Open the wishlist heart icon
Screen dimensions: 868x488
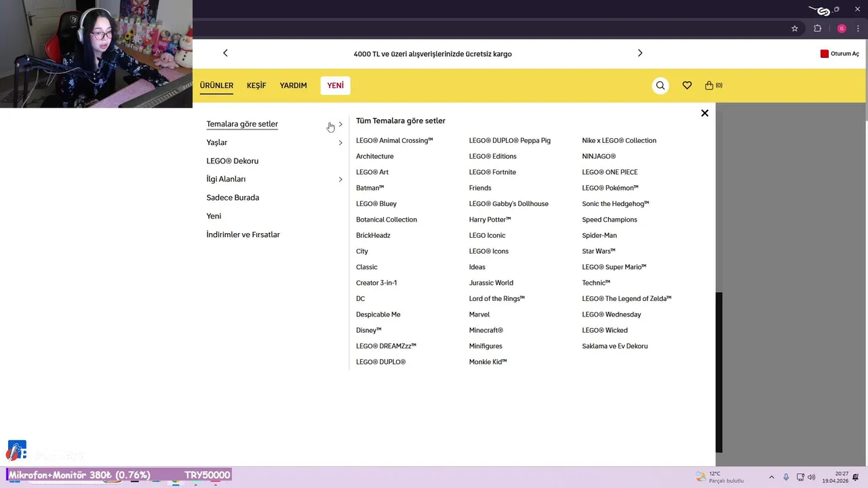click(687, 85)
